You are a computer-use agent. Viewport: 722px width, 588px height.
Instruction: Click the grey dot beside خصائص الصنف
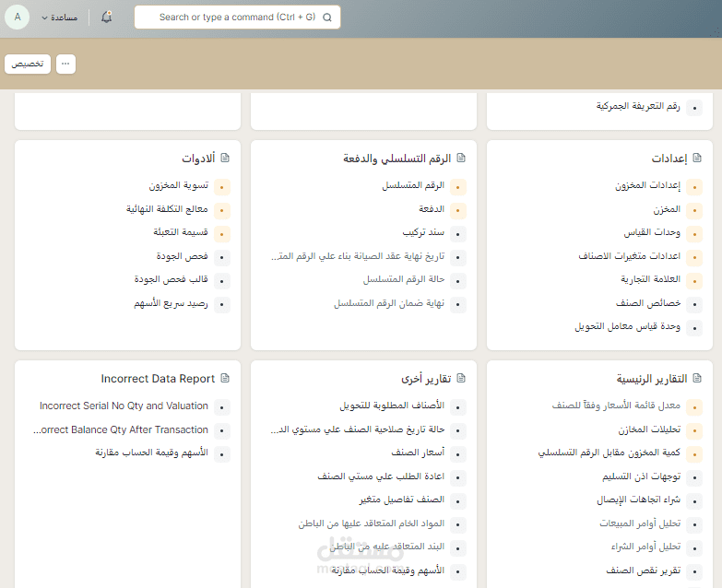[x=694, y=304]
